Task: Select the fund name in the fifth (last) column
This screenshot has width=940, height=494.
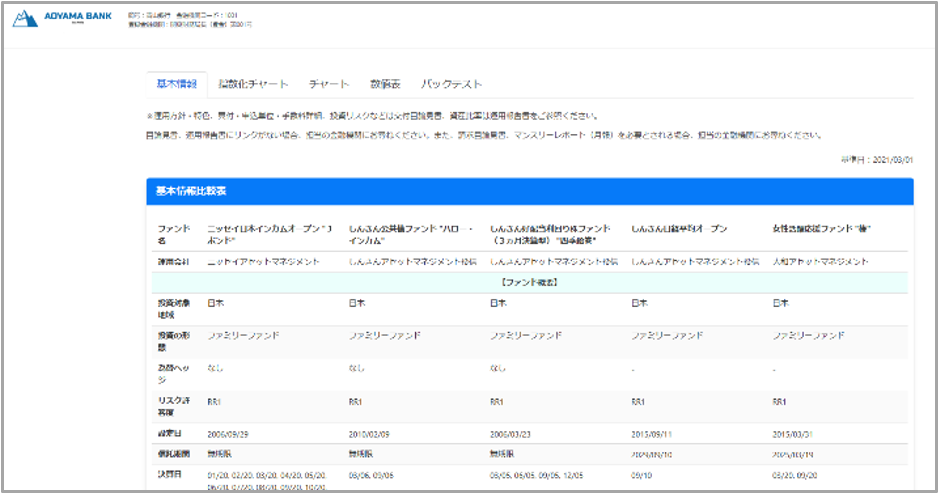Action: click(821, 229)
